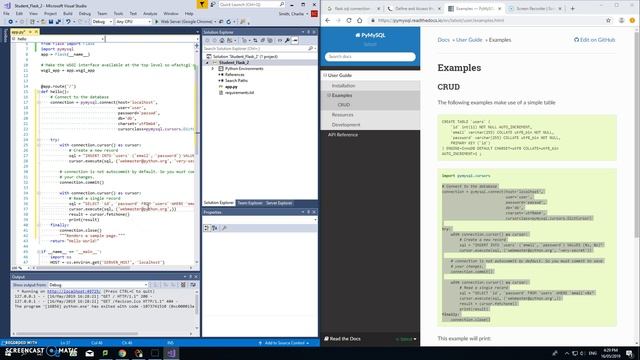Open the Tools menu

(x=118, y=14)
